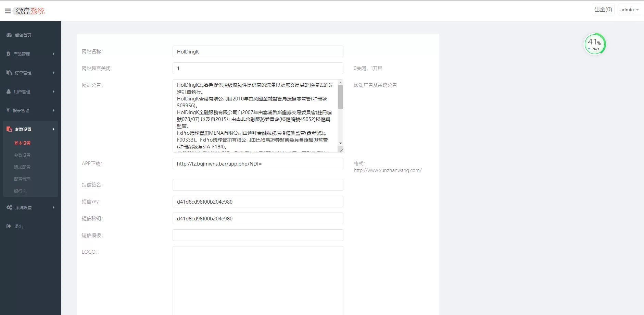Image resolution: width=644 pixels, height=315 pixels.
Task: Click the dashboard icon beside 后台首页
Action: coord(9,35)
